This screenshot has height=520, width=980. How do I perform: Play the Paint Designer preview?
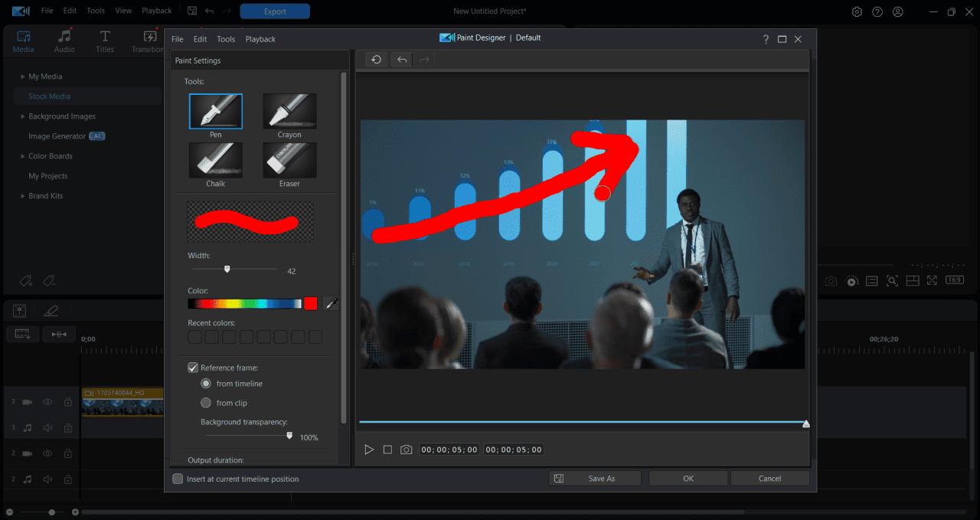click(x=369, y=450)
